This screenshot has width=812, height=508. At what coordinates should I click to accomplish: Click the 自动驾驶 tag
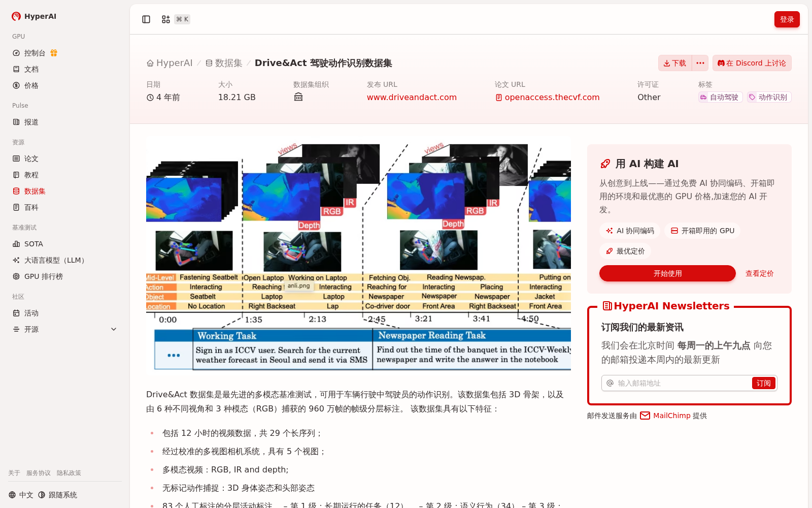[x=720, y=97]
